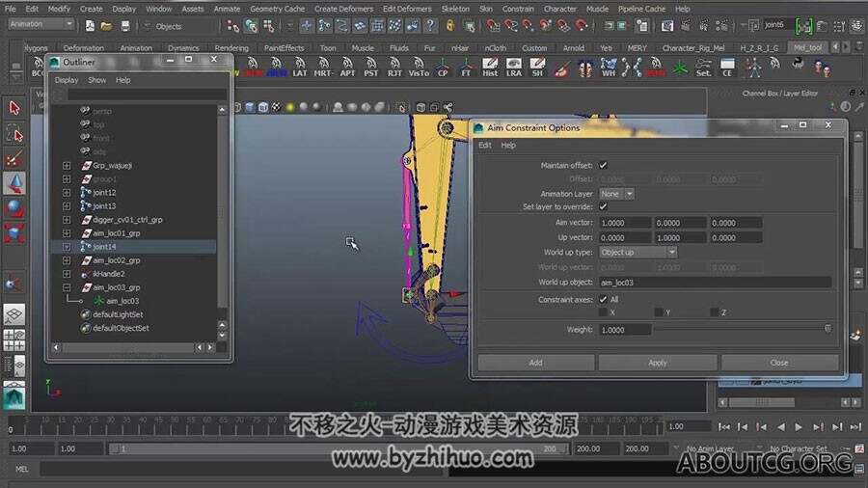Click the open scene folder icon

[107, 26]
